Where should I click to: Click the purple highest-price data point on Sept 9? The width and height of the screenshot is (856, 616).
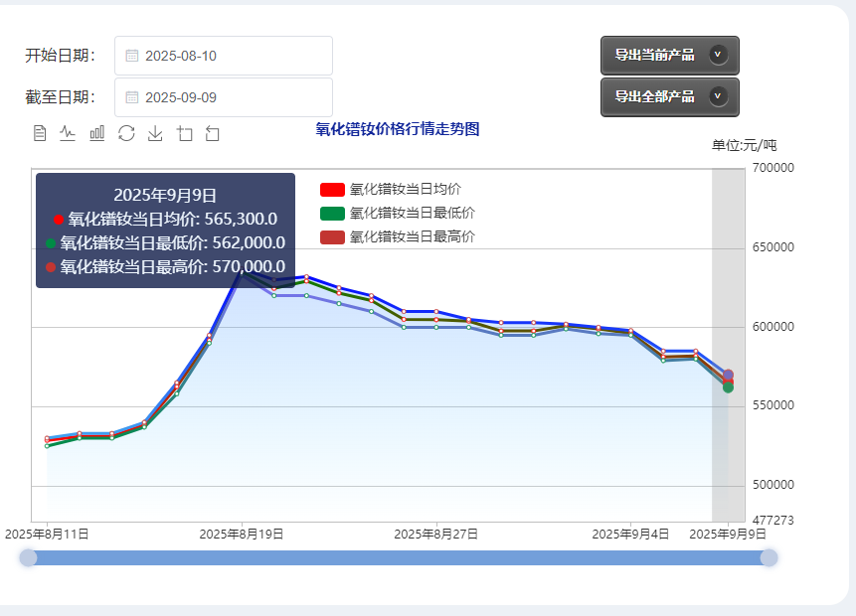point(728,375)
